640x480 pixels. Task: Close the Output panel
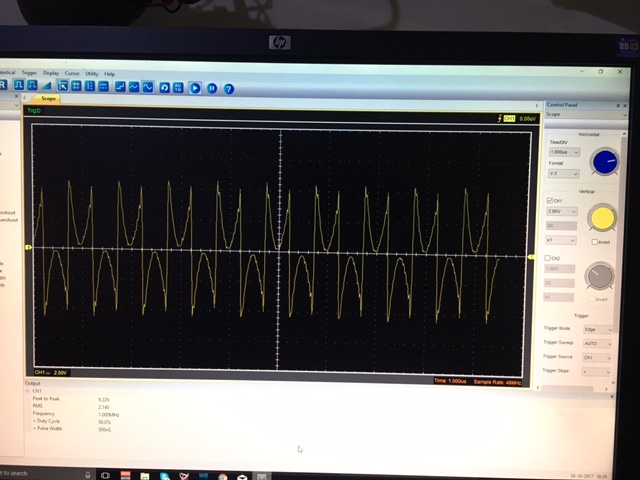[612, 397]
